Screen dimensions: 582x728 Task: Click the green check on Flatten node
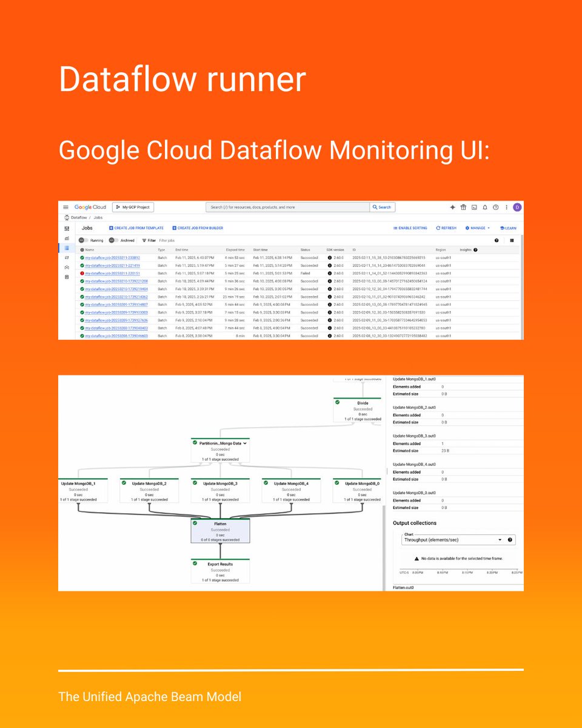coord(195,523)
